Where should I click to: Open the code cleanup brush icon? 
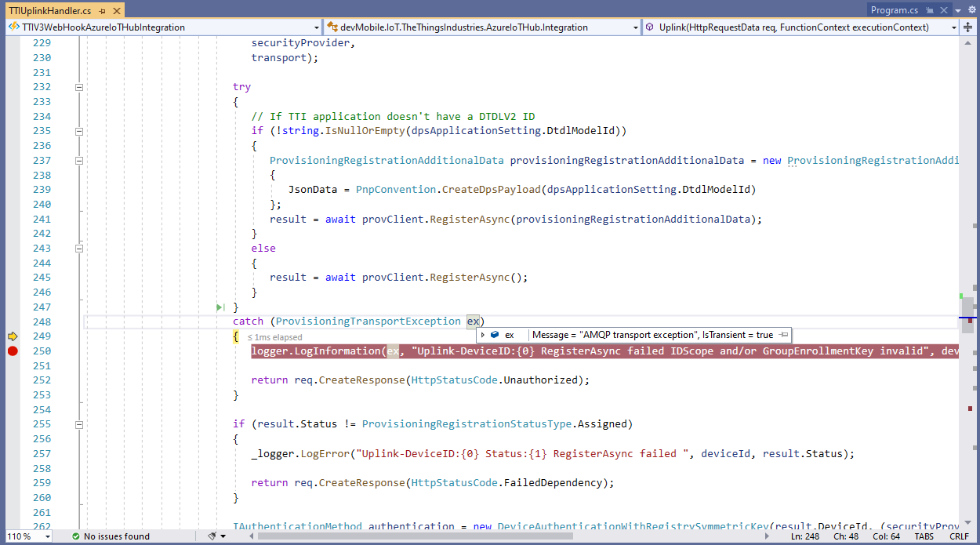(x=212, y=536)
